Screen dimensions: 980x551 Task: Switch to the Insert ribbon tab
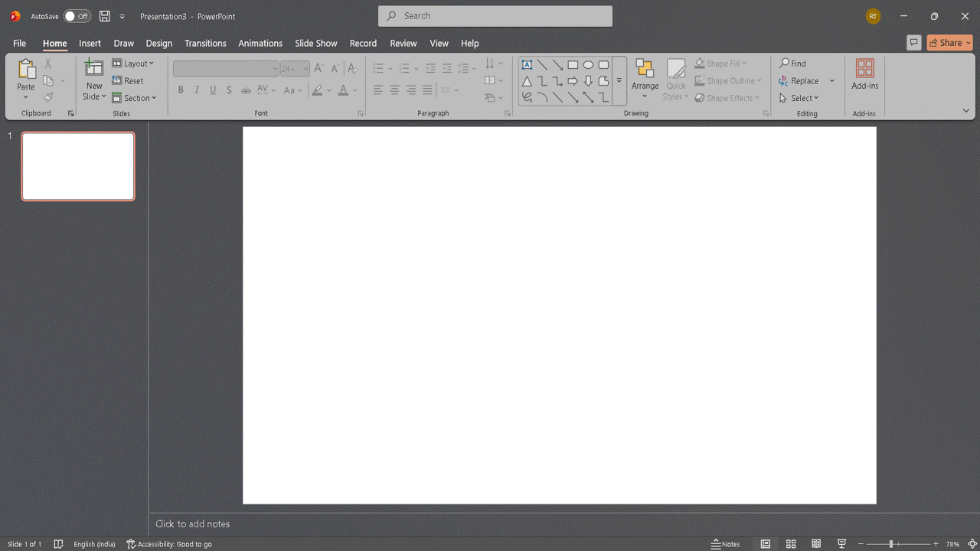click(x=90, y=43)
